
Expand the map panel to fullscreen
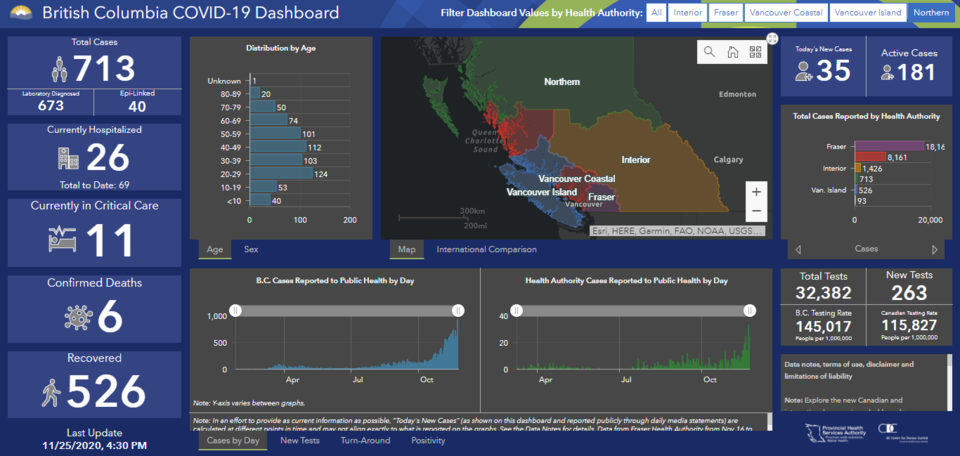772,38
